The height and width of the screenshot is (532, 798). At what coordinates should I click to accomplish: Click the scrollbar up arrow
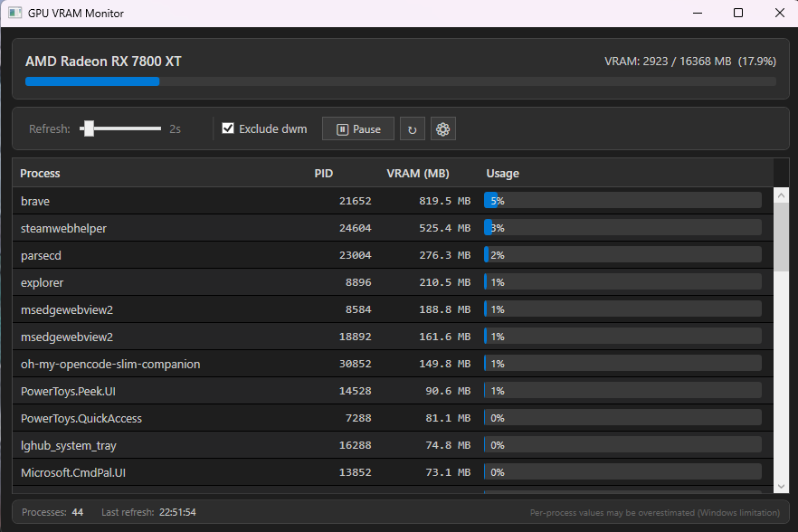pyautogui.click(x=781, y=195)
